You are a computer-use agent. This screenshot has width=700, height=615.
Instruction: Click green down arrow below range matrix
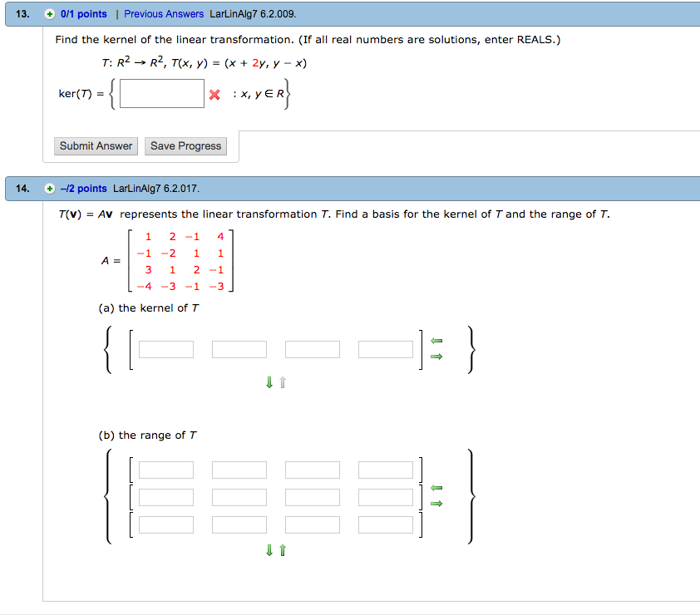[269, 550]
